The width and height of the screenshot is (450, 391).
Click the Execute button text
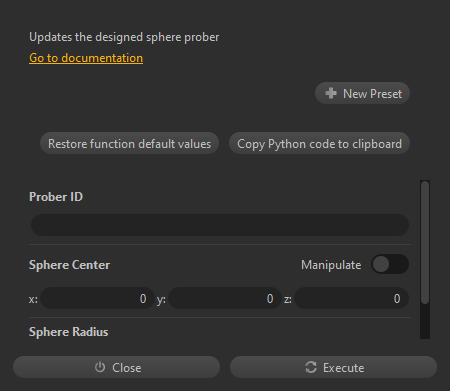[x=343, y=368]
